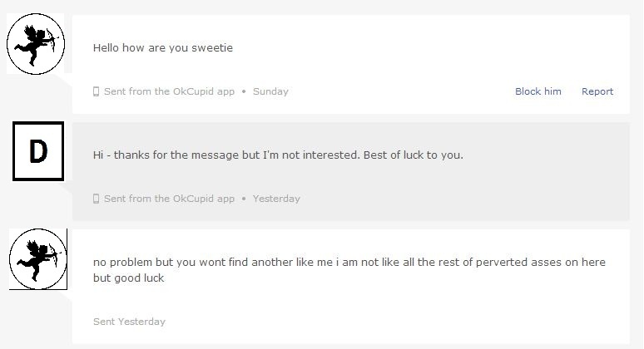Click the 'Yesterday' timestamp in the gray reply
Screen dimensions: 644x349
coord(276,199)
